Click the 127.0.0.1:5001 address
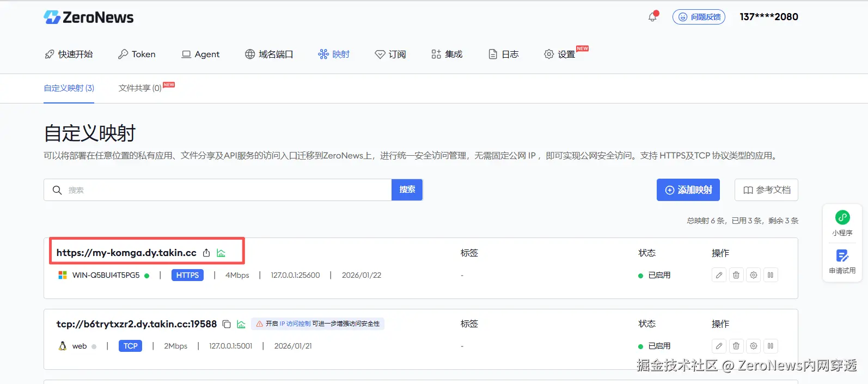This screenshot has height=384, width=868. coord(231,346)
